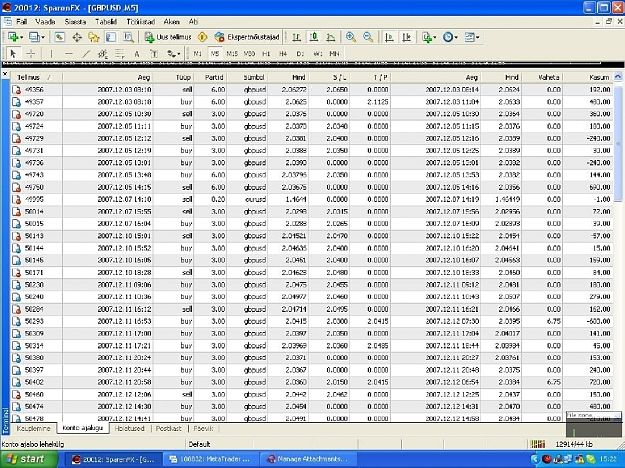Open the Fail menu
This screenshot has height=468, width=625.
pyautogui.click(x=21, y=22)
